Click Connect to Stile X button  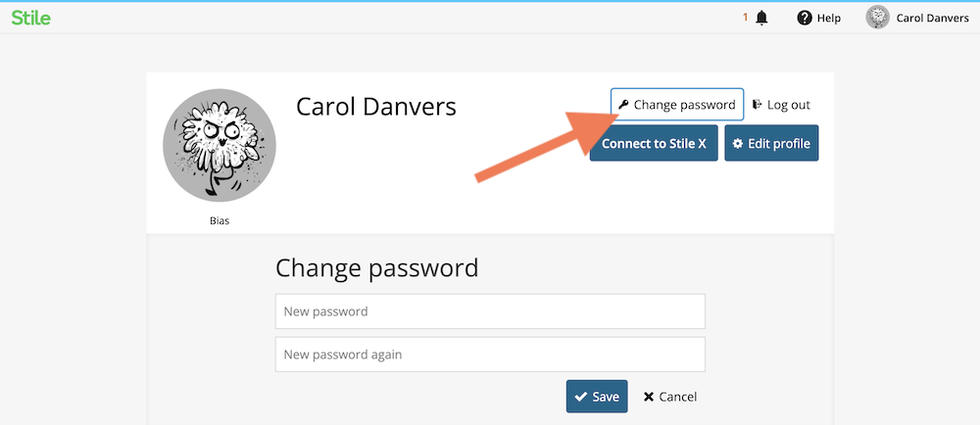click(654, 143)
